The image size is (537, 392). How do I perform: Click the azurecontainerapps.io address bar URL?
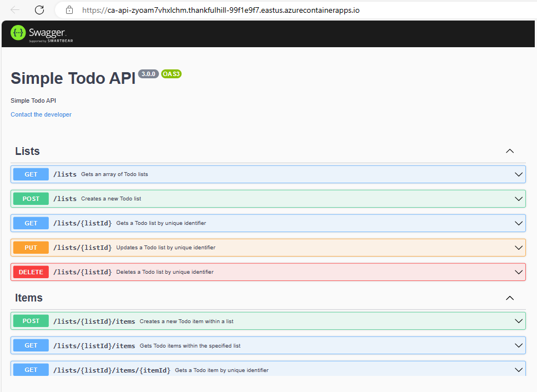click(x=221, y=10)
